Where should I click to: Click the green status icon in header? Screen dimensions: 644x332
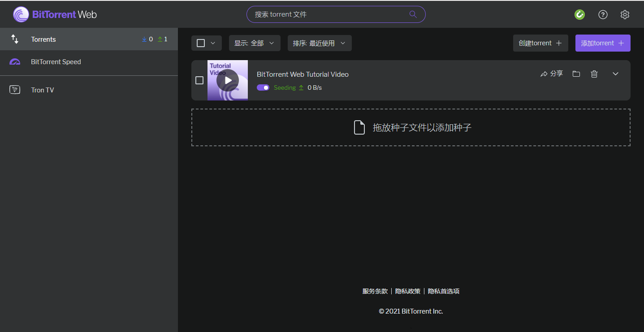[x=579, y=14]
